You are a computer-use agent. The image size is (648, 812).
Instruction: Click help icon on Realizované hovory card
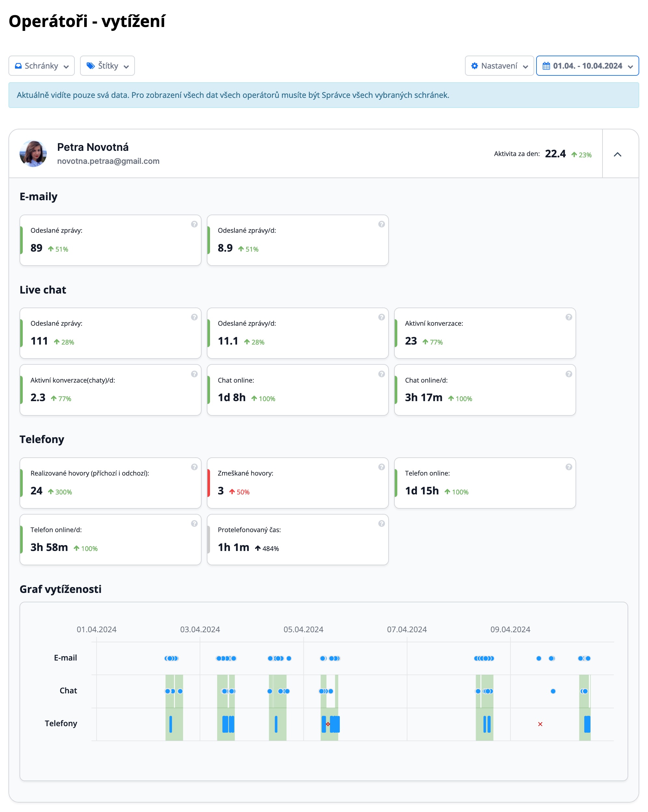[x=194, y=467]
